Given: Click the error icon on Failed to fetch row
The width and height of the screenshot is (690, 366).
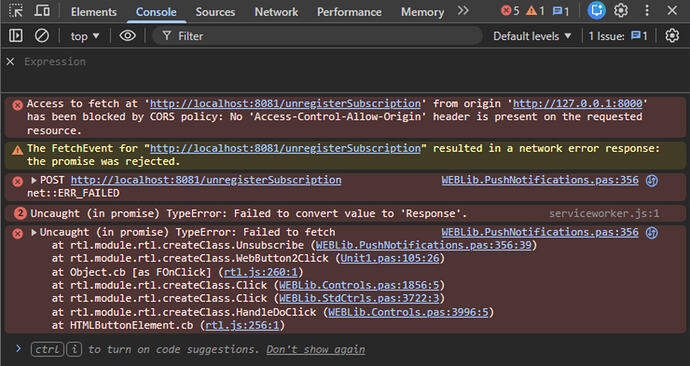Looking at the screenshot, I should point(18,234).
